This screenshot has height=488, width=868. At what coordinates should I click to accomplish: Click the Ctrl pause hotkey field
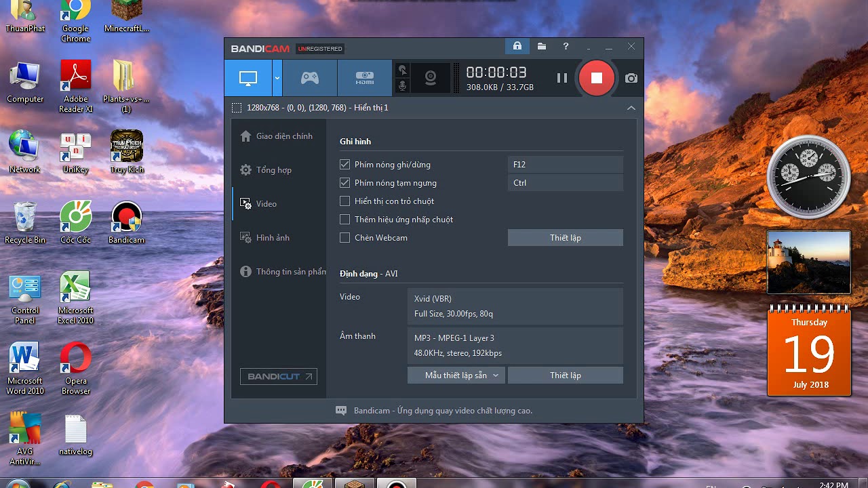click(x=566, y=182)
